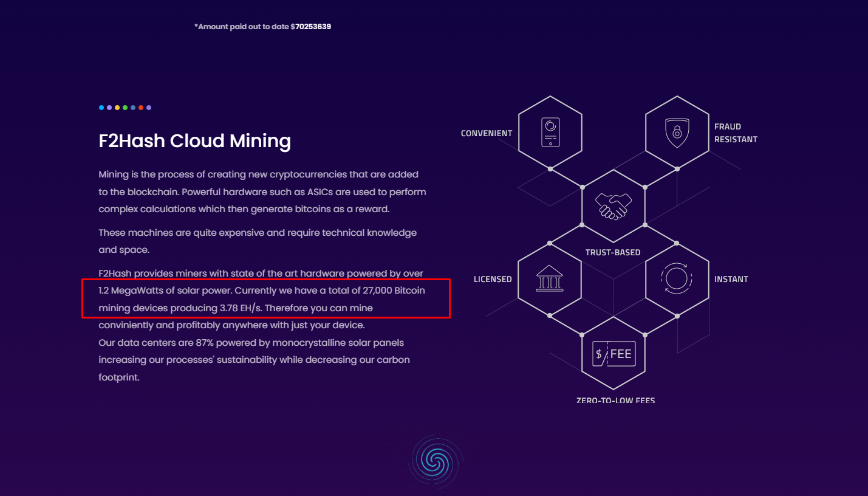This screenshot has width=868, height=496.
Task: Click the Zero-to-low fees ticket icon
Action: (x=613, y=353)
